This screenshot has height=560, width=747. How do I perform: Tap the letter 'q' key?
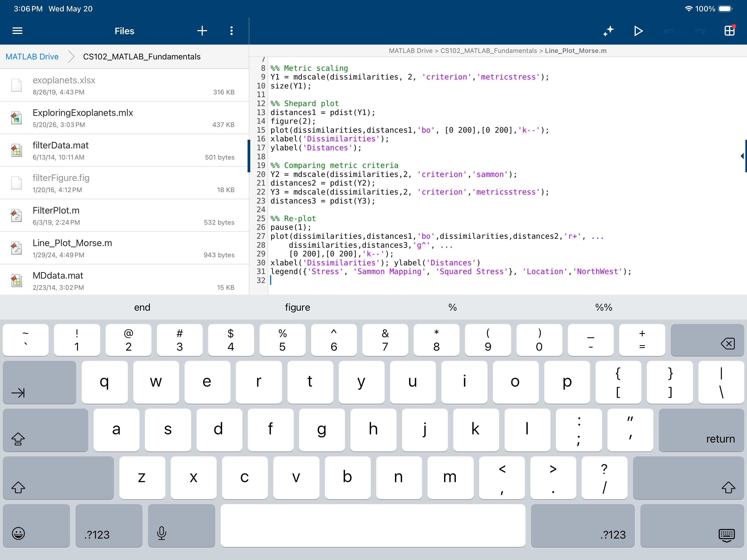click(104, 382)
